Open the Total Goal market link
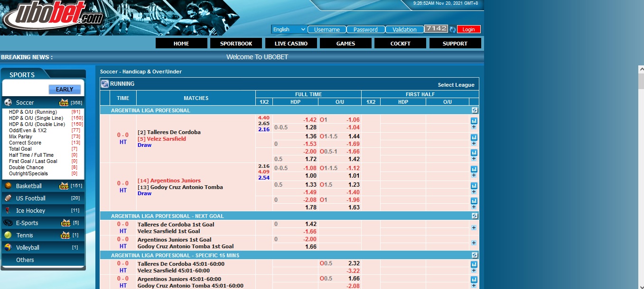644x289 pixels. [x=20, y=149]
